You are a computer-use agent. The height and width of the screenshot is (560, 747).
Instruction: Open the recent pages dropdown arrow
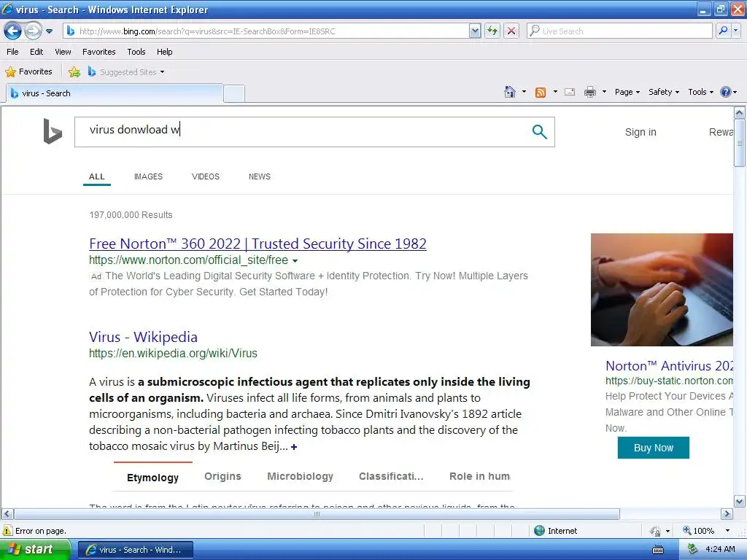pos(49,31)
